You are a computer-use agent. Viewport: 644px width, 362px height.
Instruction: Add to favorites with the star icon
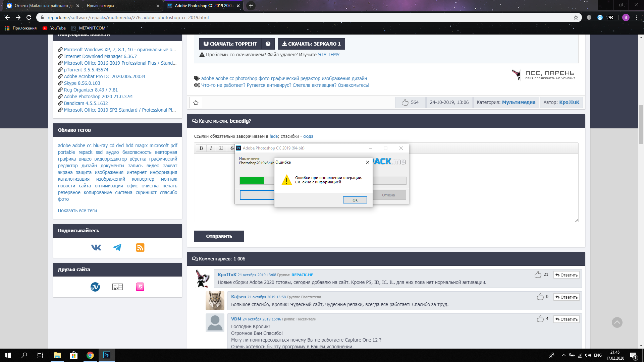click(x=196, y=103)
